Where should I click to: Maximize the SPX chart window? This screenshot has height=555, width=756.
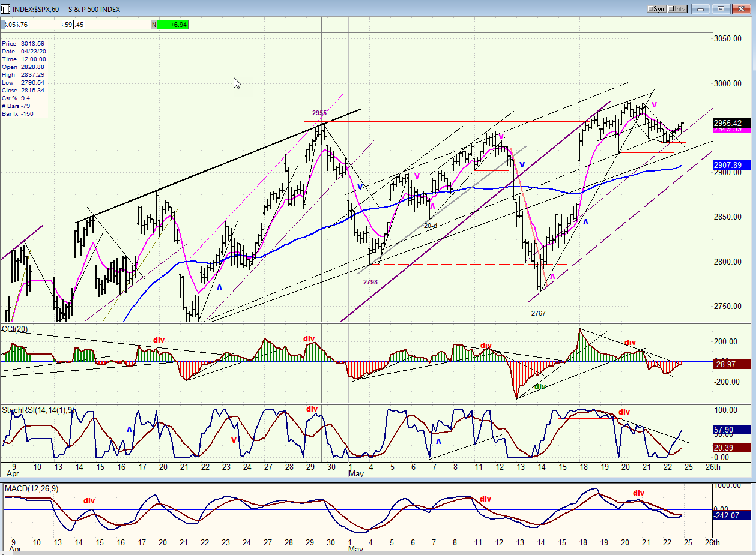721,9
